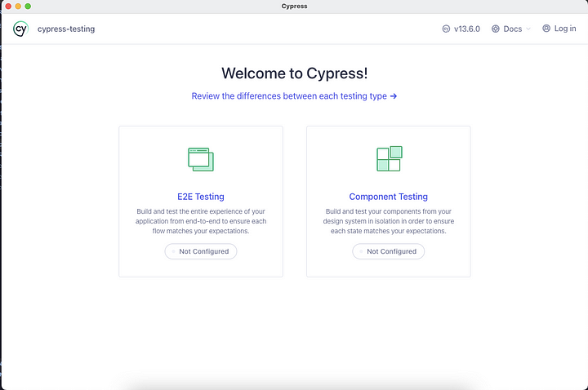Open the v13.6.0 version info
Viewport: 588px width, 390px height.
[467, 29]
